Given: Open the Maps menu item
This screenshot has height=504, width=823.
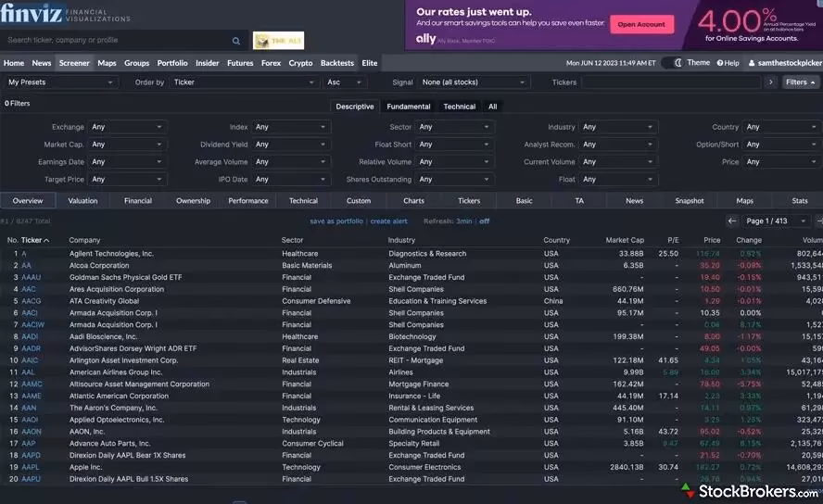Looking at the screenshot, I should [107, 63].
